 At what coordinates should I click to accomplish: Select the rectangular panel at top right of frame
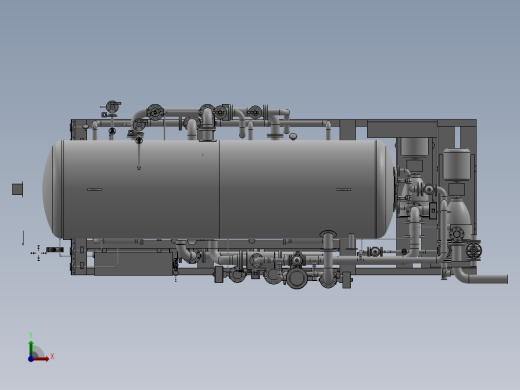pyautogui.click(x=402, y=129)
